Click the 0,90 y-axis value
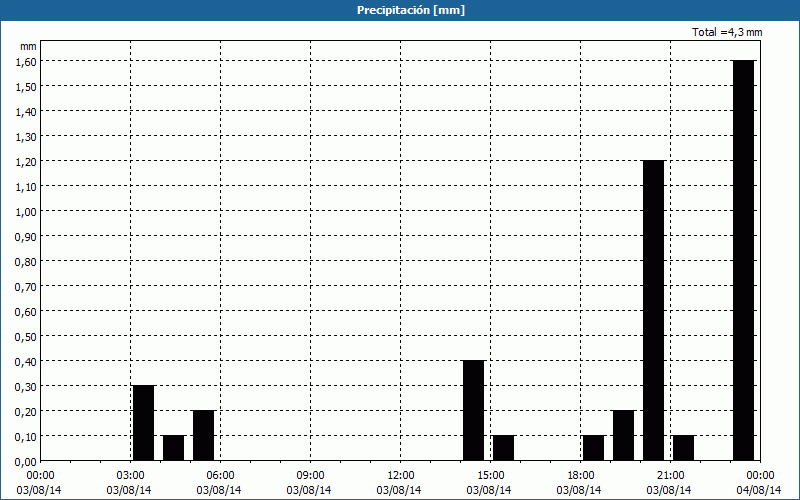 26,237
